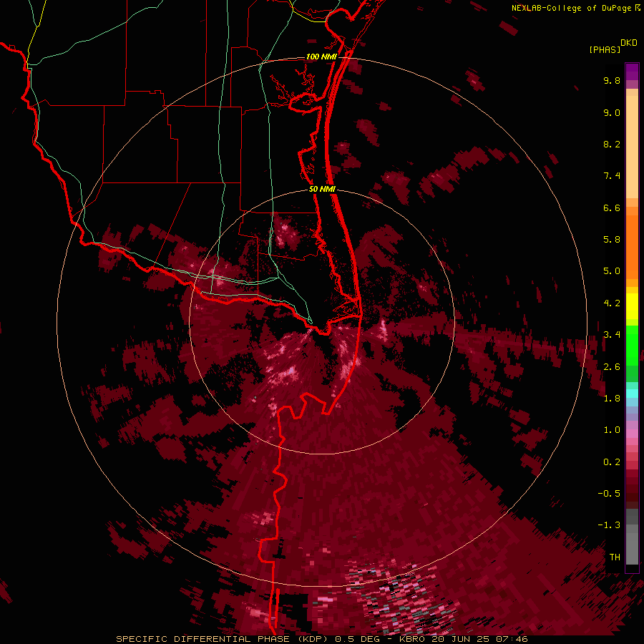Click the 3.4 legend value

pos(612,335)
